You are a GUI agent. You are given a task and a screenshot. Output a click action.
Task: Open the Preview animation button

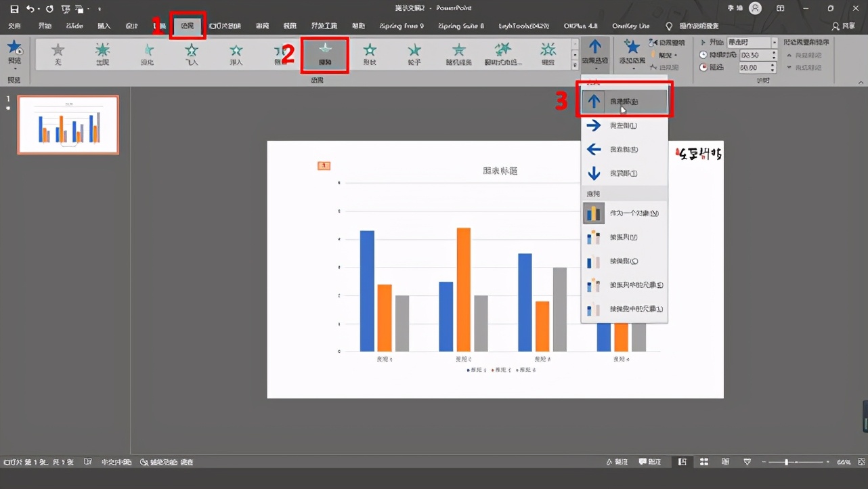14,54
